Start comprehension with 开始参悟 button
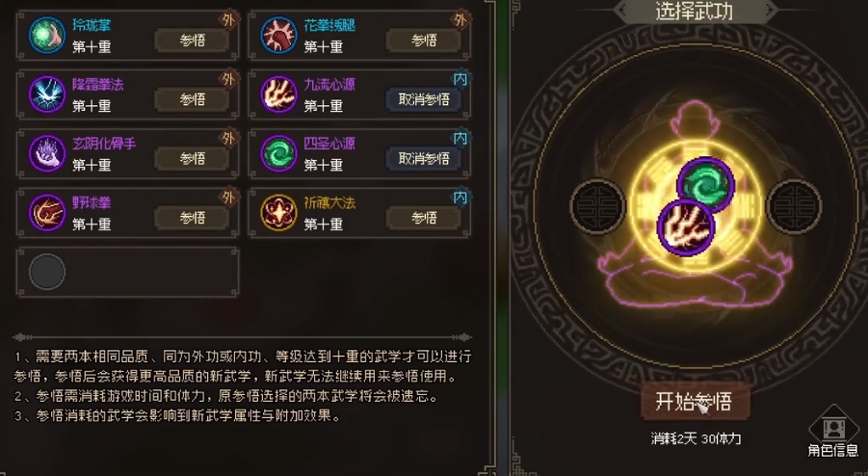Viewport: 868px width, 476px height. (695, 401)
